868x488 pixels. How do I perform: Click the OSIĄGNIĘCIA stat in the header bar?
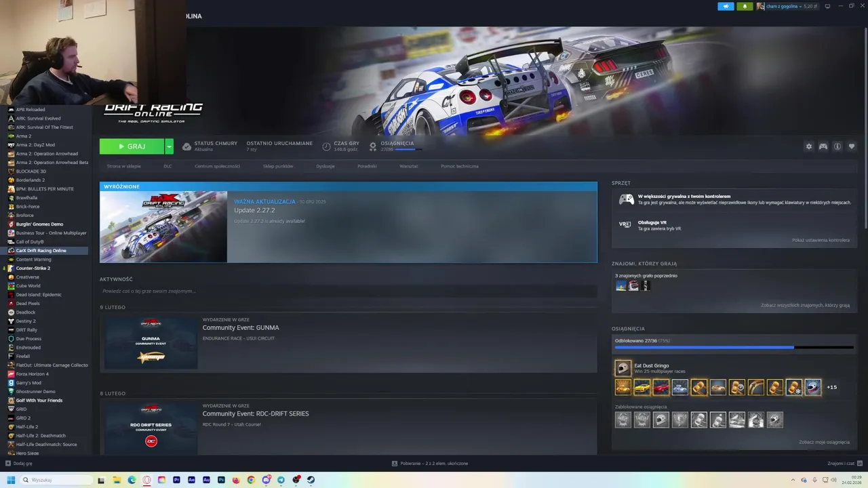[397, 146]
